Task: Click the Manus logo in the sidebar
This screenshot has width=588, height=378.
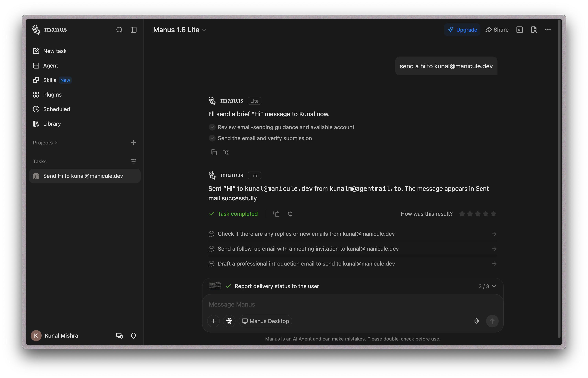Action: pos(49,29)
